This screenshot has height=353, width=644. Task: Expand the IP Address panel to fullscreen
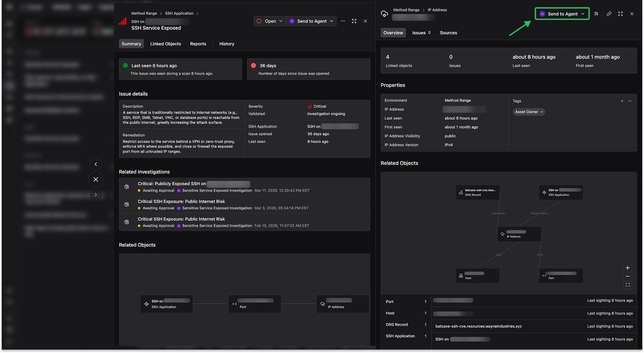620,14
